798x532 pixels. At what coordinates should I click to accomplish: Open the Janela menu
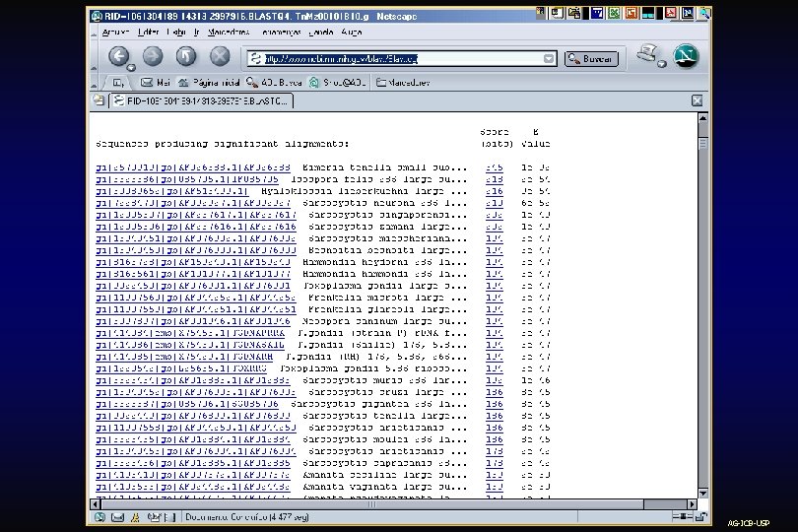[320, 33]
